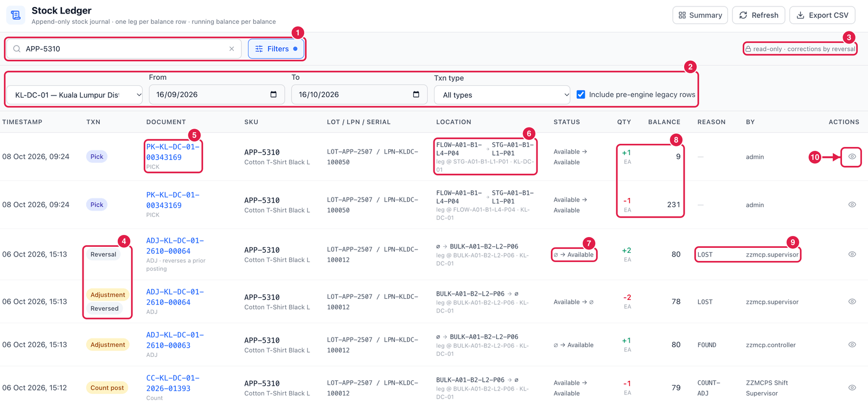View details of the Reversal row
Viewport: 868px width, 409px height.
coord(852,254)
